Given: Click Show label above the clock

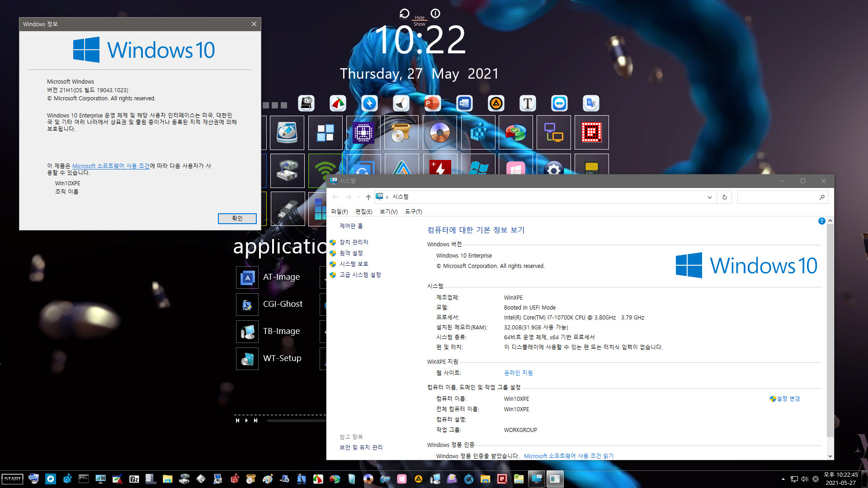Looking at the screenshot, I should pos(420,24).
